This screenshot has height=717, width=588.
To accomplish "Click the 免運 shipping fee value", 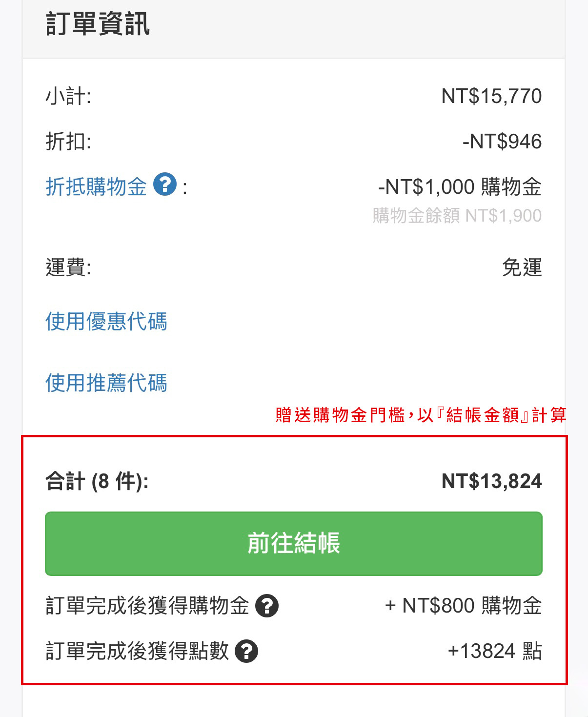I will tap(522, 267).
